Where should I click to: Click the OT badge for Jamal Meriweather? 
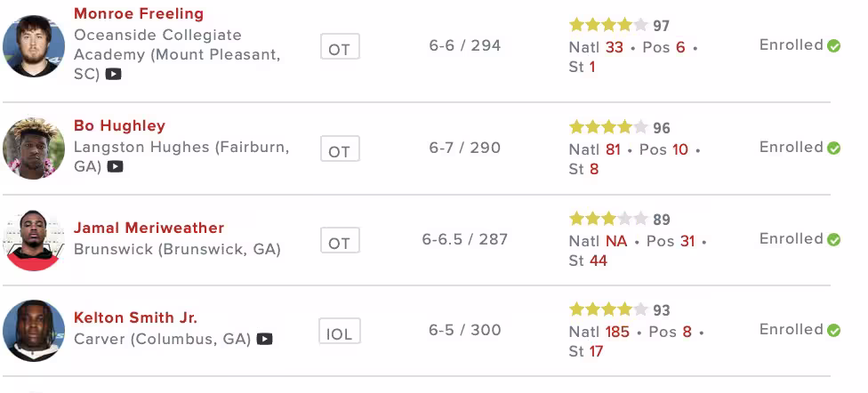click(x=339, y=242)
